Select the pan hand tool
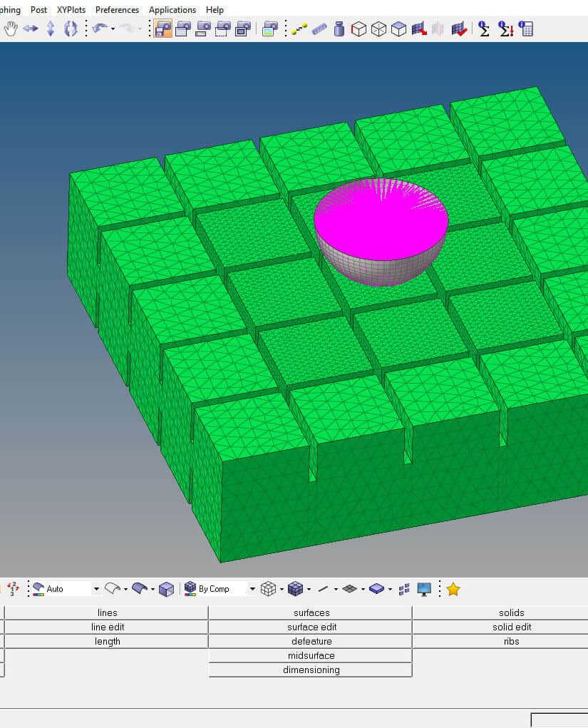 10,29
